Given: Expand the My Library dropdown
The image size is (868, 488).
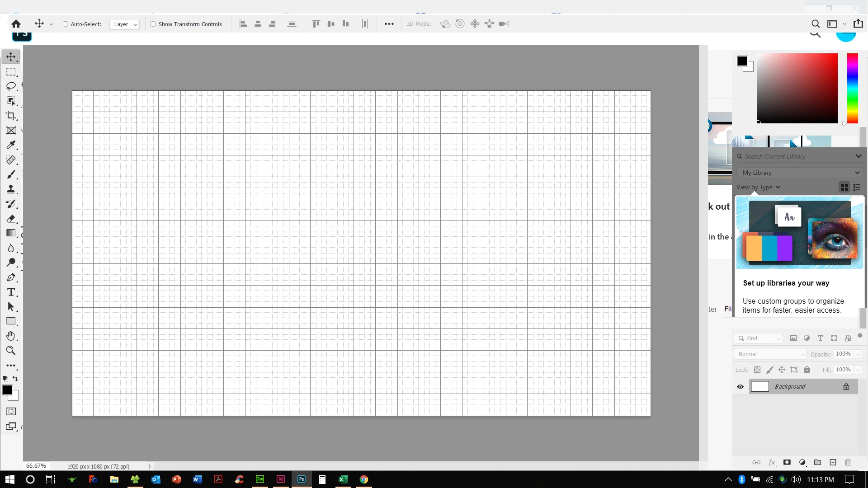Looking at the screenshot, I should pos(799,173).
